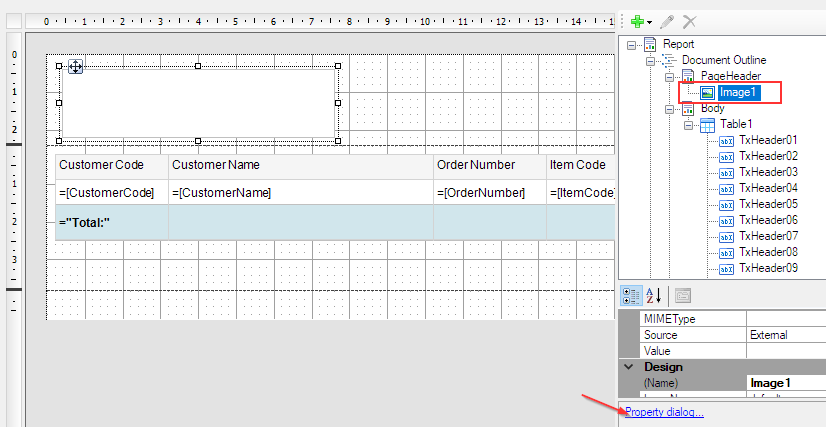826x427 pixels.
Task: Click the Report node icon
Action: [651, 44]
